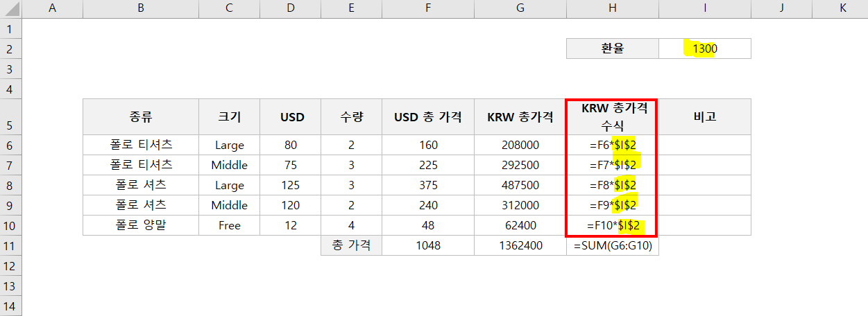
Task: Select column I header
Action: coord(705,8)
